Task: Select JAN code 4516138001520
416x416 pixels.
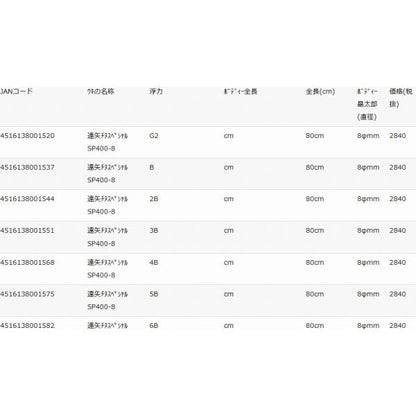Action: pos(27,136)
